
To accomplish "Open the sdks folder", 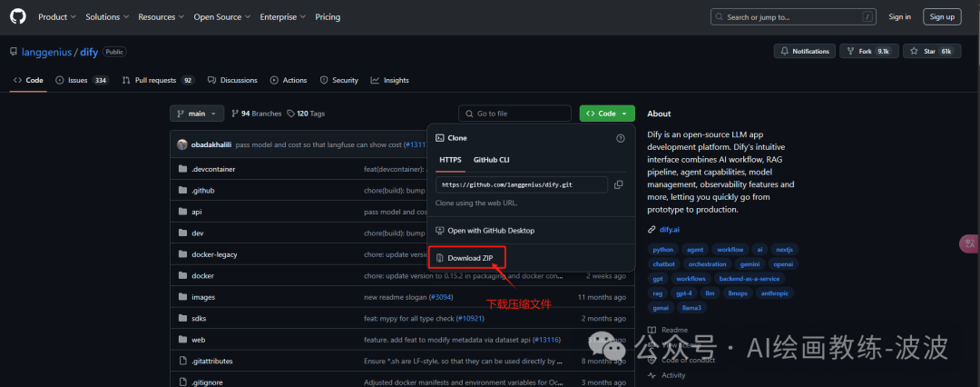I will pyautogui.click(x=199, y=318).
